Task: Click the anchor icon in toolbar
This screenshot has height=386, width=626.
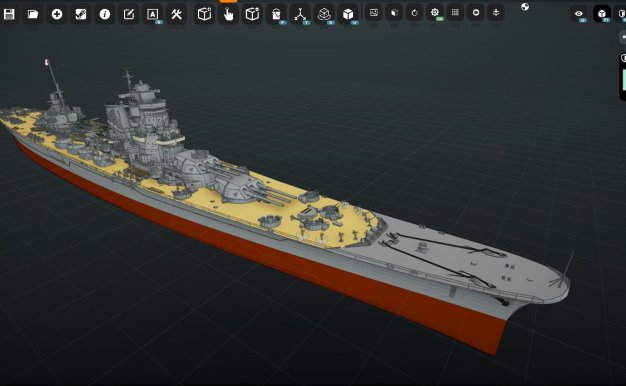Action: [x=496, y=13]
